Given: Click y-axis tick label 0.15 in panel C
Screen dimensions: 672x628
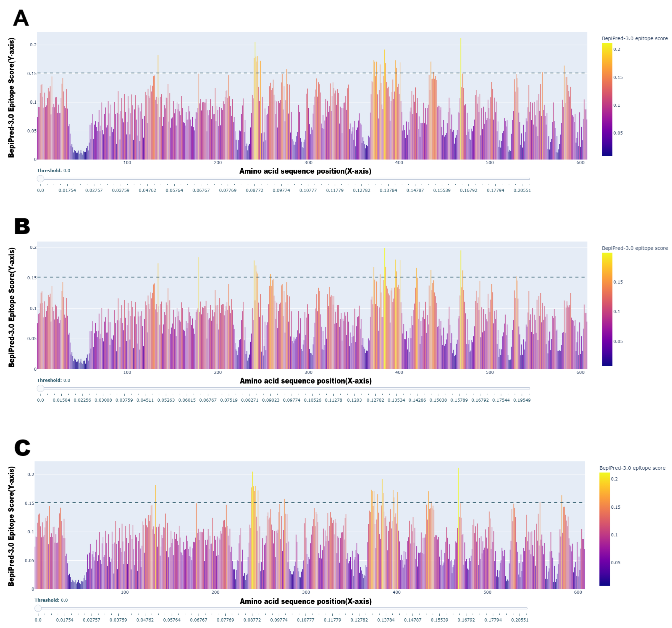Looking at the screenshot, I should click(29, 503).
